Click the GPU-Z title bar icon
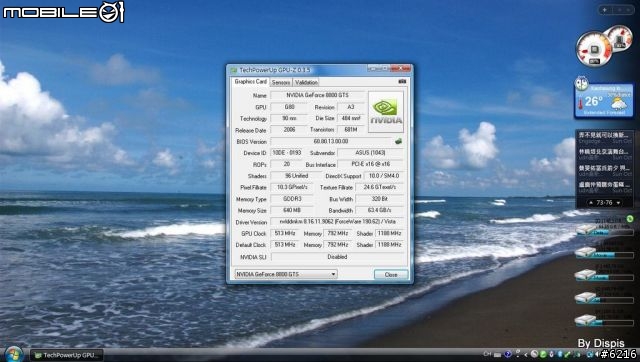 tap(234, 70)
